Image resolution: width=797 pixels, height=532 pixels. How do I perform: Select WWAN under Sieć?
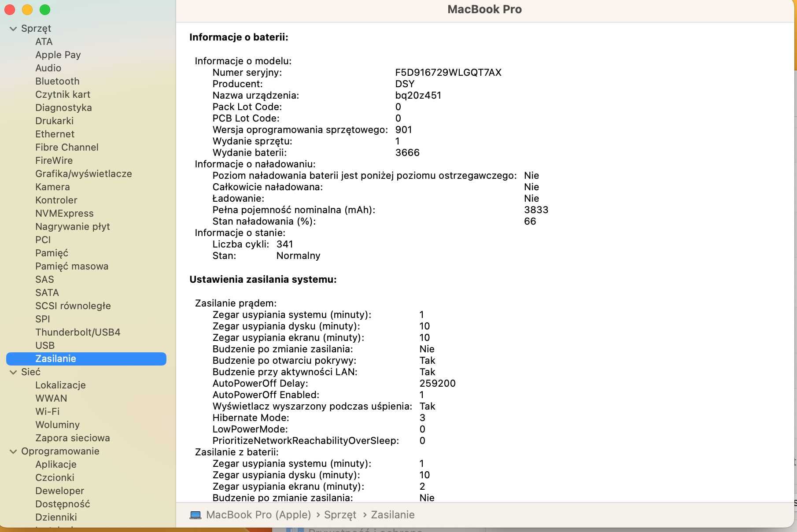pos(52,398)
